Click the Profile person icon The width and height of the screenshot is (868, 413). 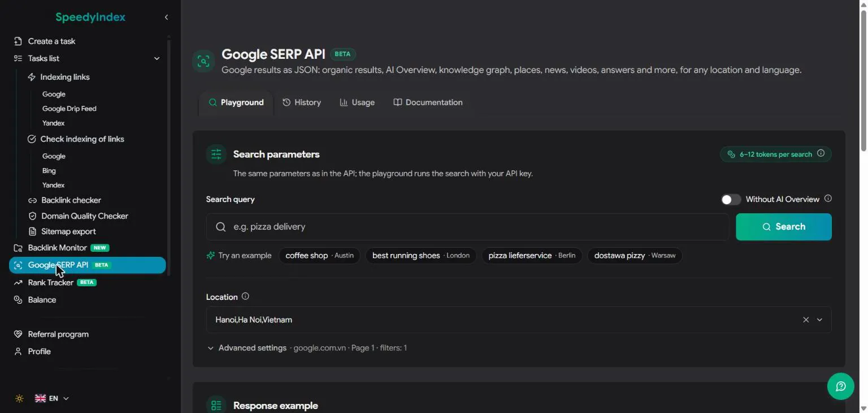tap(18, 351)
